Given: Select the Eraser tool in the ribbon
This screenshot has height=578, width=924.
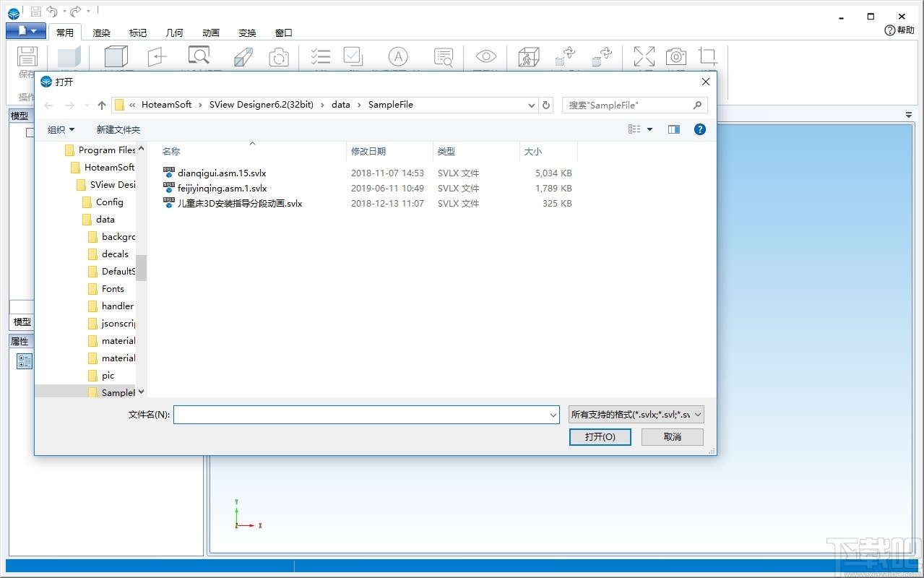Looking at the screenshot, I should point(243,56).
